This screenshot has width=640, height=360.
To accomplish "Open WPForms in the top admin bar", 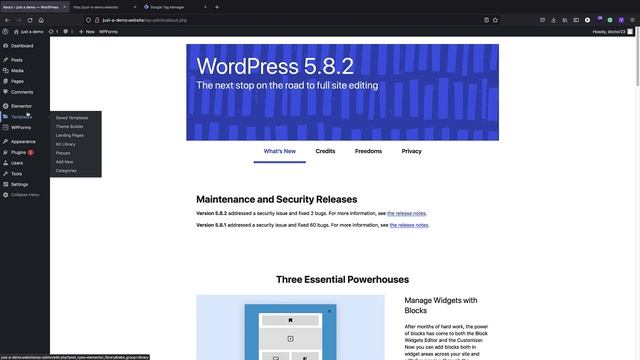I will [x=108, y=31].
